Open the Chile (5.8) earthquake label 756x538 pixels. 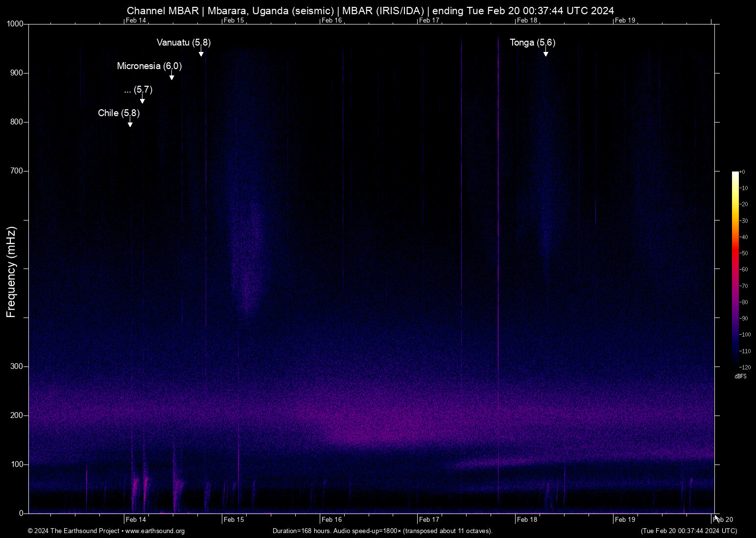(118, 113)
